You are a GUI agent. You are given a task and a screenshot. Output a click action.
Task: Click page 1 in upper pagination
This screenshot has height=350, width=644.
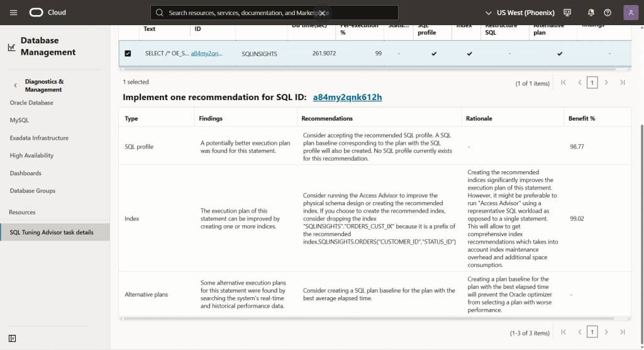pyautogui.click(x=592, y=82)
